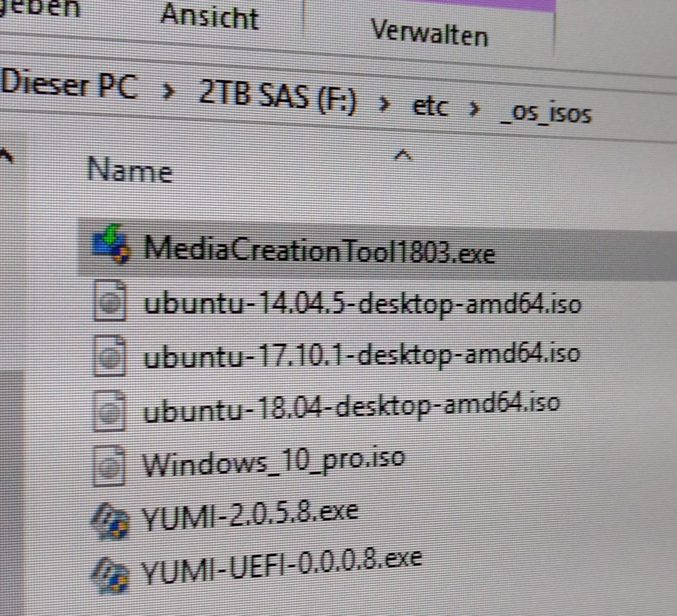Select the ubuntu-18.04 ISO file icon
677x616 pixels.
110,410
